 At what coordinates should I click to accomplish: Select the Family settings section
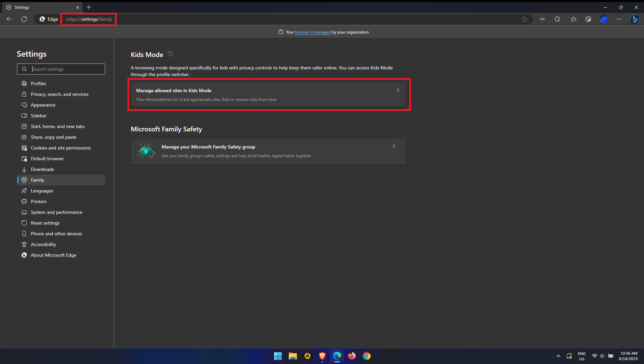61,180
